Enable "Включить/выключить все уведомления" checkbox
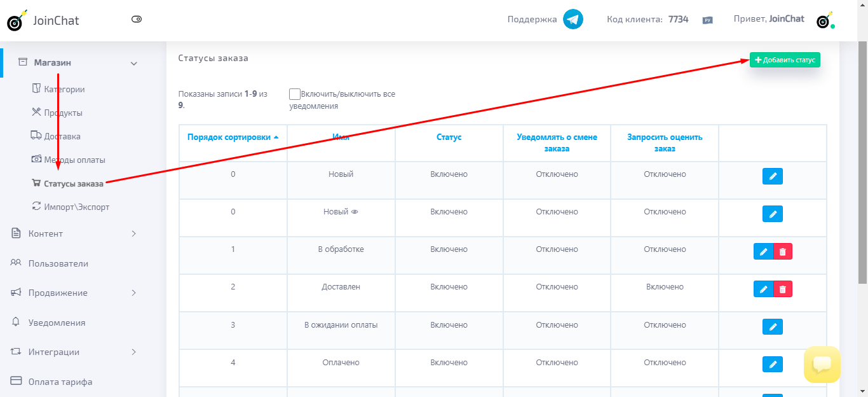The image size is (868, 397). point(294,92)
